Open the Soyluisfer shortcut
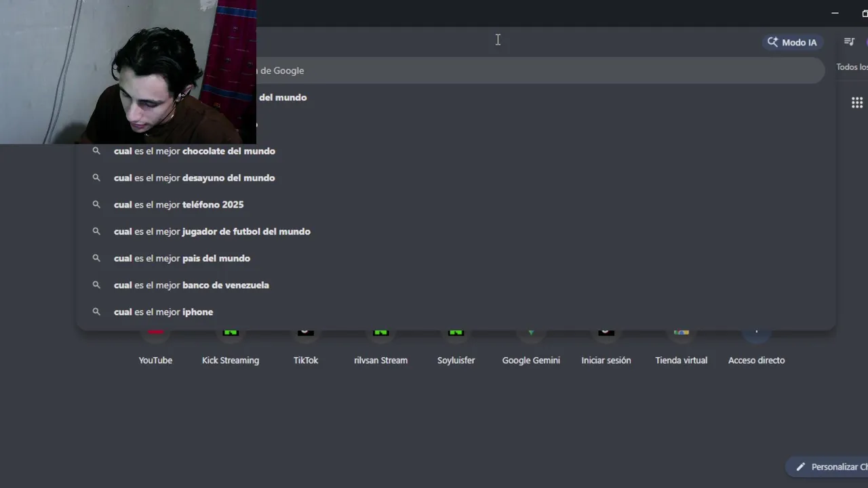 [456, 349]
